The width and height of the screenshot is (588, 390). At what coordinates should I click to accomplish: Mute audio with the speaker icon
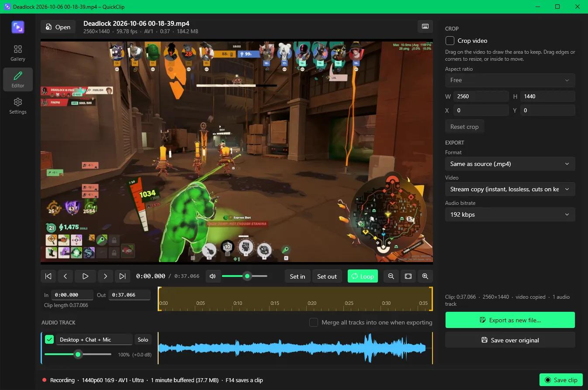click(213, 276)
